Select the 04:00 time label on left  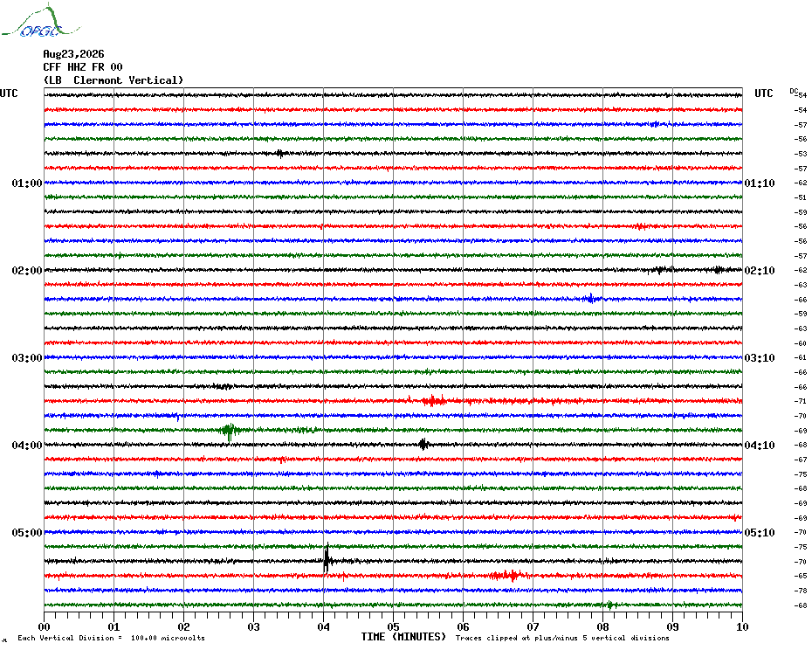pos(27,446)
